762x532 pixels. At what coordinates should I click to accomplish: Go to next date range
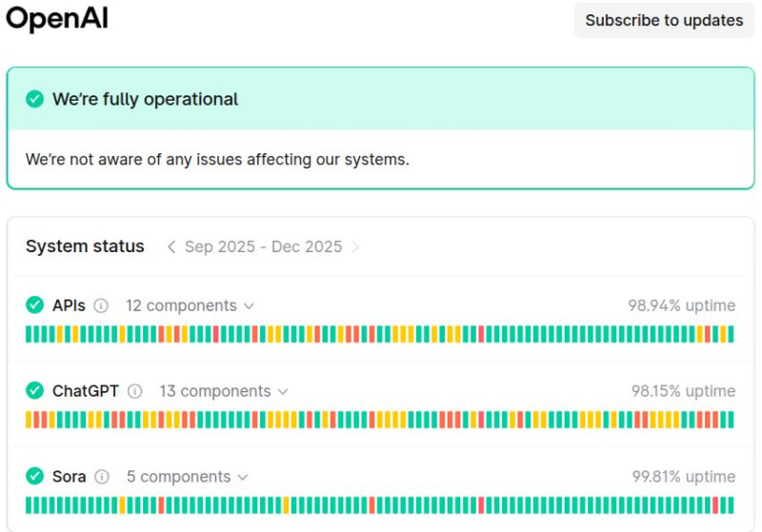click(x=355, y=246)
